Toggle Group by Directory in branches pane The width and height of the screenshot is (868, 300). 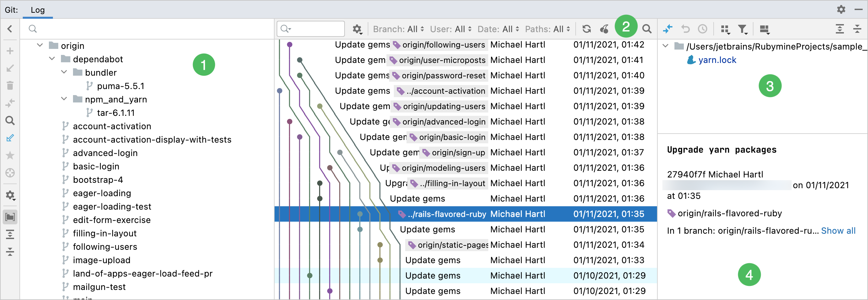coord(10,217)
